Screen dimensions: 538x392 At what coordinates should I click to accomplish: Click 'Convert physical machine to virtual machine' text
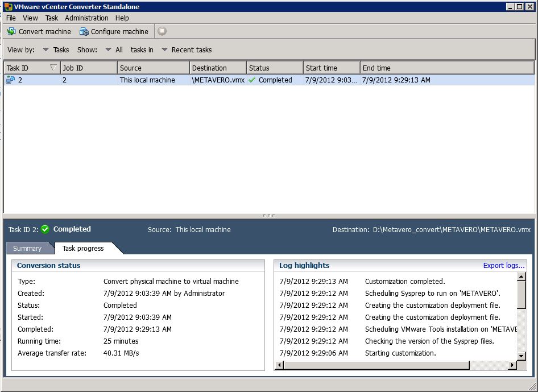coord(171,282)
